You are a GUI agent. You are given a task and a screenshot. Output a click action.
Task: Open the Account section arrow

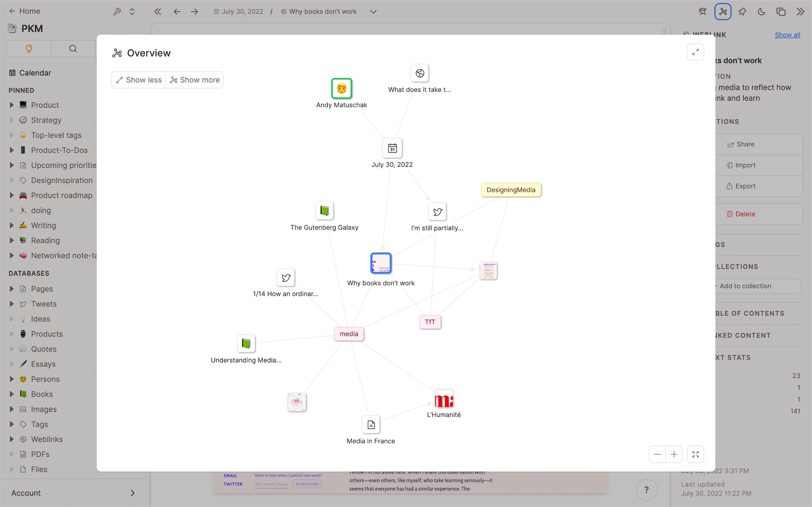(132, 493)
